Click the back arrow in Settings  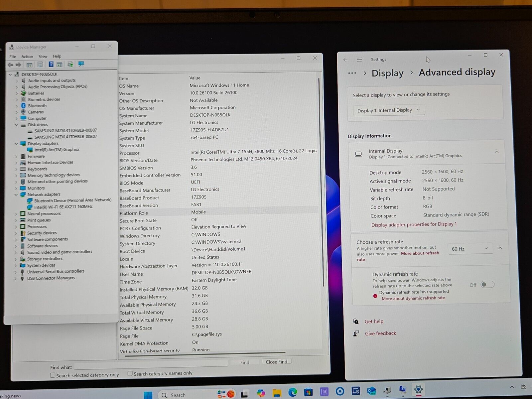pyautogui.click(x=345, y=60)
